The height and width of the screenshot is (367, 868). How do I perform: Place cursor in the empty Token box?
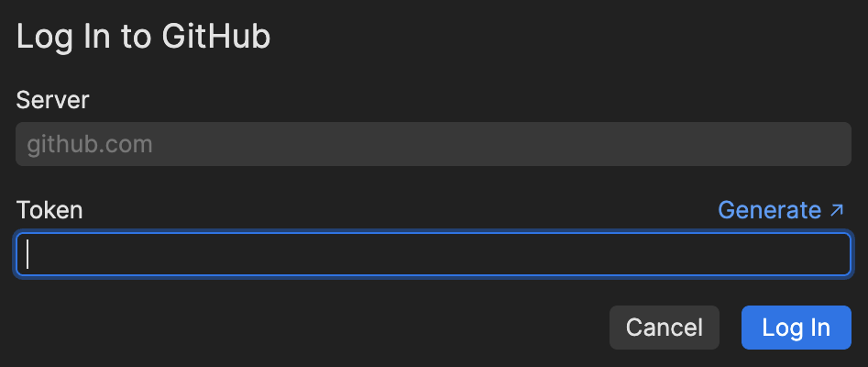click(x=434, y=254)
